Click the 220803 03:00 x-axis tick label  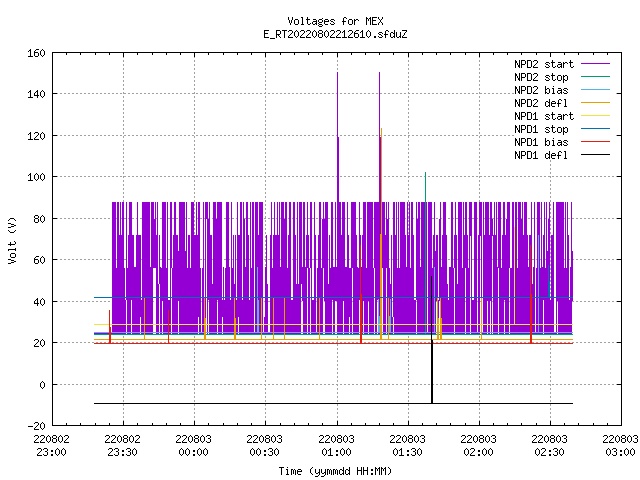(x=620, y=445)
